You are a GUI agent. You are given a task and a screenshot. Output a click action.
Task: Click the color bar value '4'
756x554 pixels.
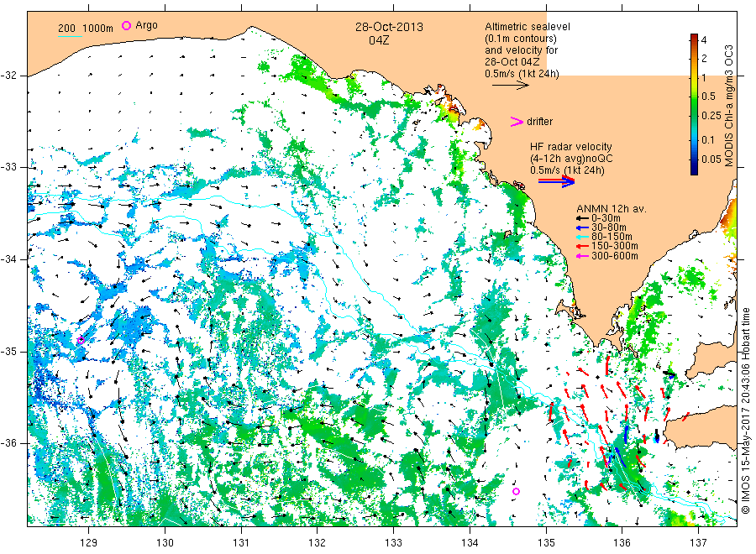coord(703,40)
